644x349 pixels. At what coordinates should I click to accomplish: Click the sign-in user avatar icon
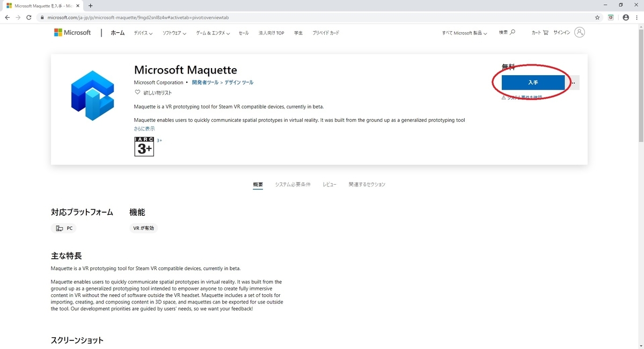[580, 32]
